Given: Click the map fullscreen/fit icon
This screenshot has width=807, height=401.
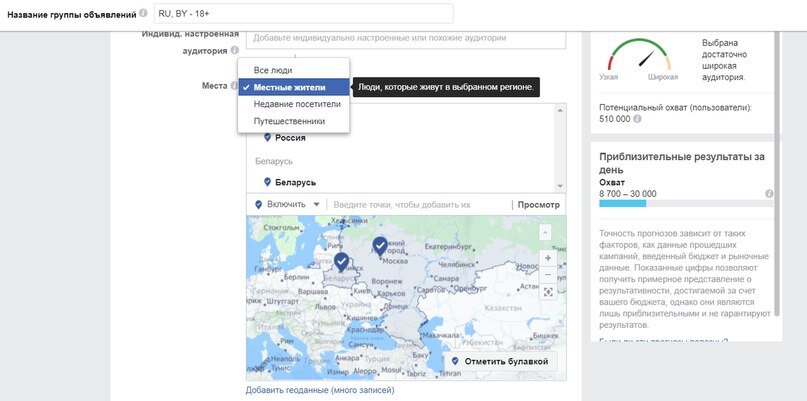Looking at the screenshot, I should [x=548, y=292].
